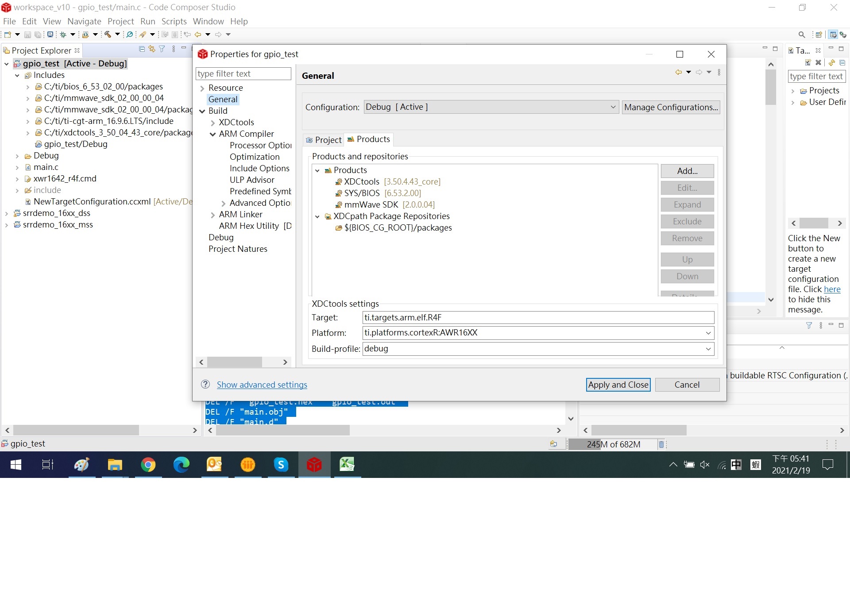Open the Properties dialog help question icon

point(205,384)
